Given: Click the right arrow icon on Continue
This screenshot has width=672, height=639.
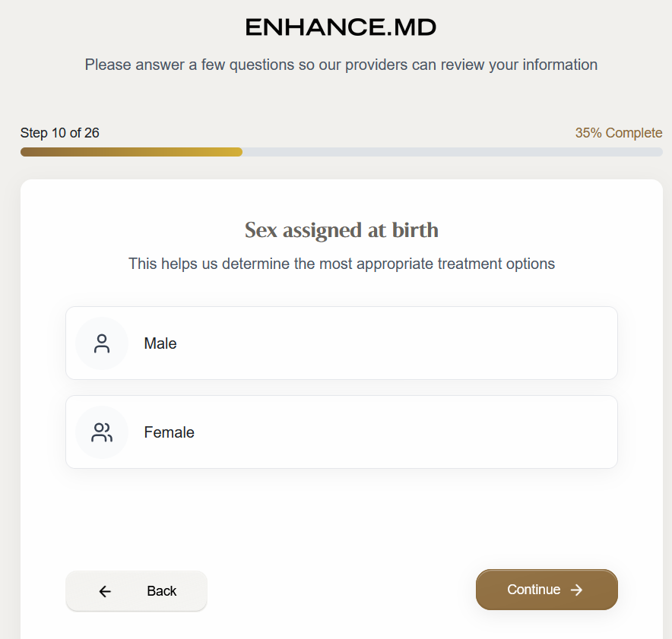Looking at the screenshot, I should tap(576, 590).
